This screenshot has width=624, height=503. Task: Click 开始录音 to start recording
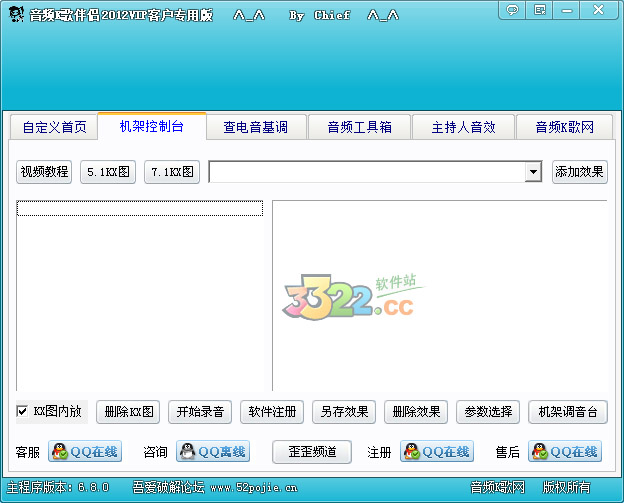click(200, 412)
